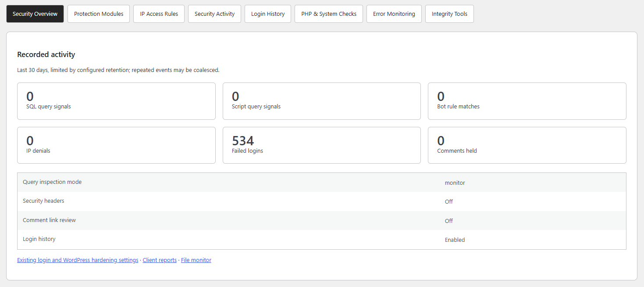
Task: Follow Existing login and WordPress hardening settings link
Action: [78, 260]
